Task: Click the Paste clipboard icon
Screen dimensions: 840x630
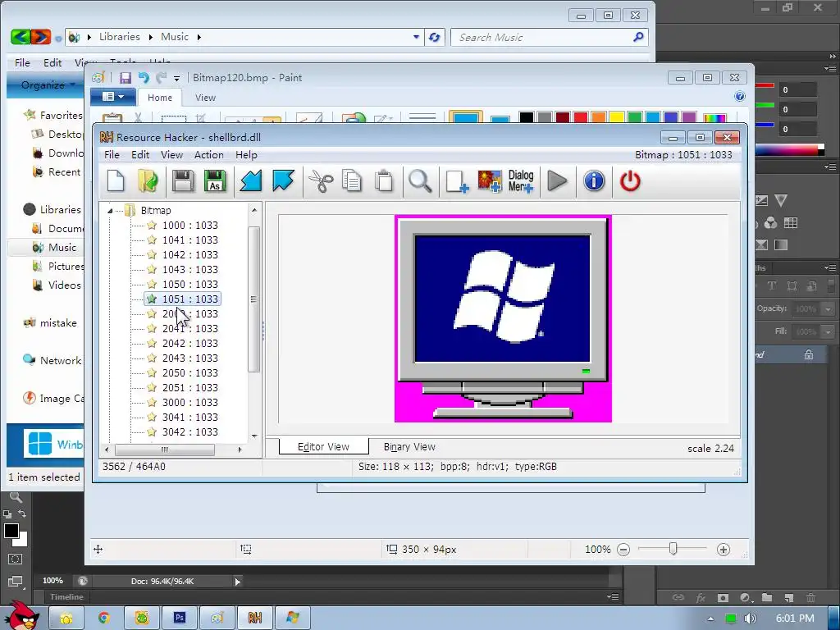Action: click(384, 181)
